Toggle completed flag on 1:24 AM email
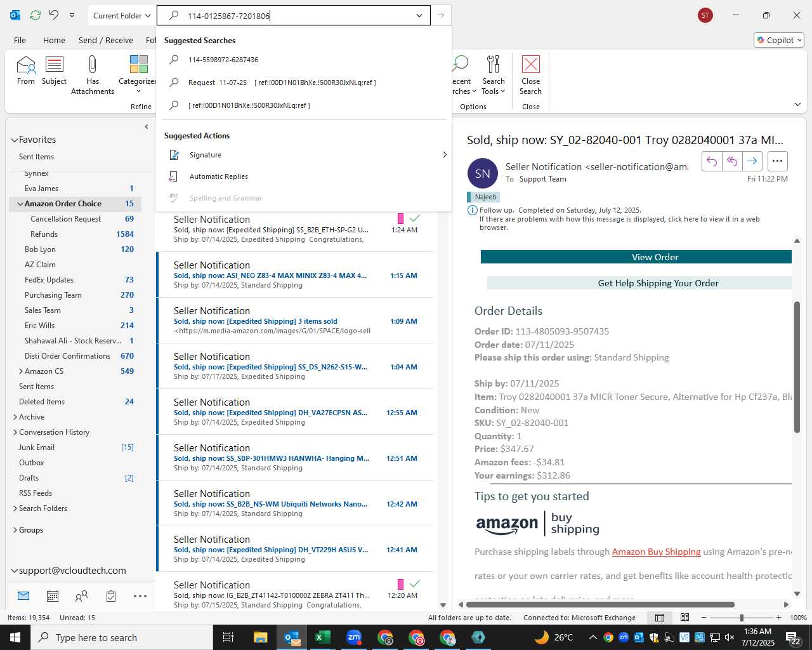This screenshot has height=650, width=812. click(415, 218)
